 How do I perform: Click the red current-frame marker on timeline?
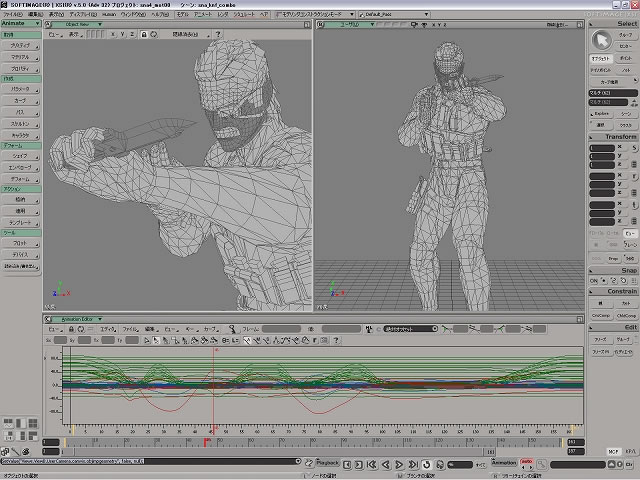point(207,441)
